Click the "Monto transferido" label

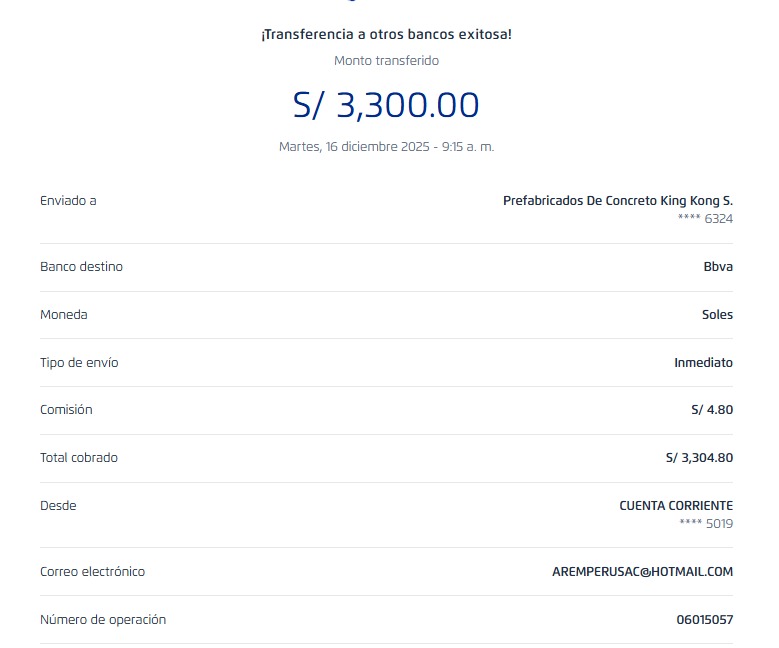tap(386, 61)
